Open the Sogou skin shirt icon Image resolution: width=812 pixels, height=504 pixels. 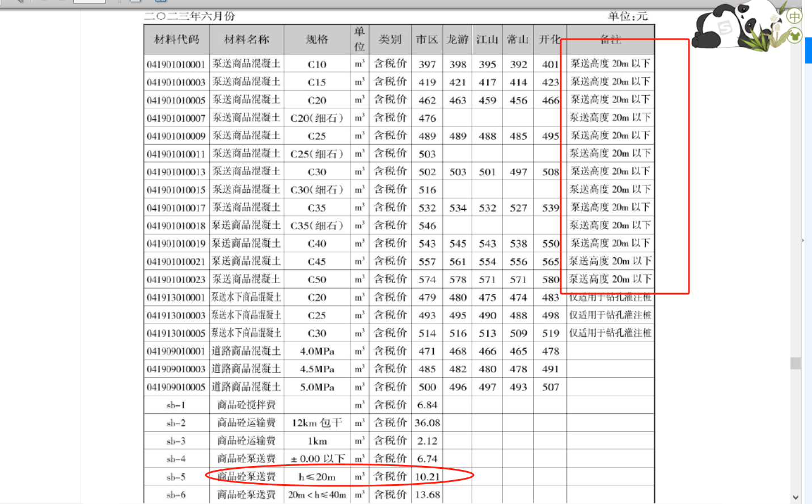[795, 36]
